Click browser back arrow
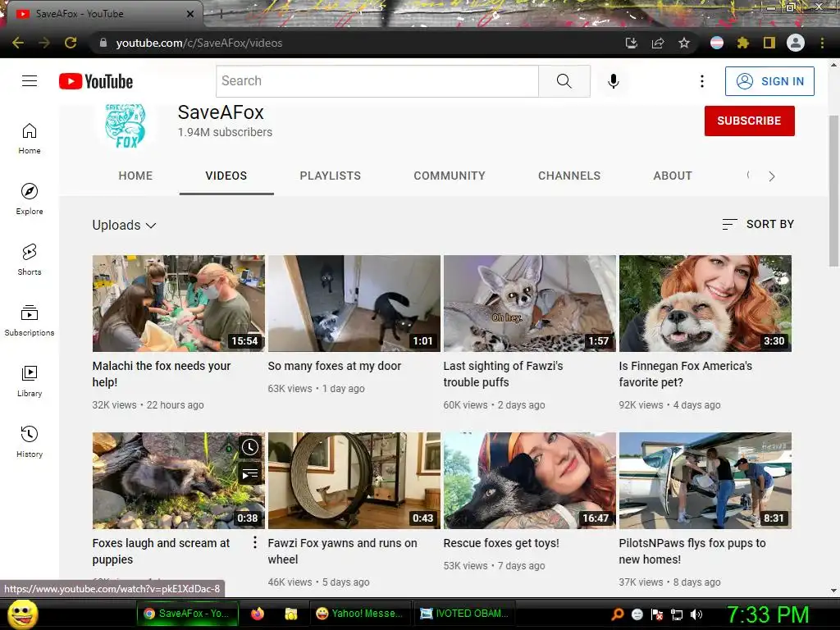 (x=18, y=43)
